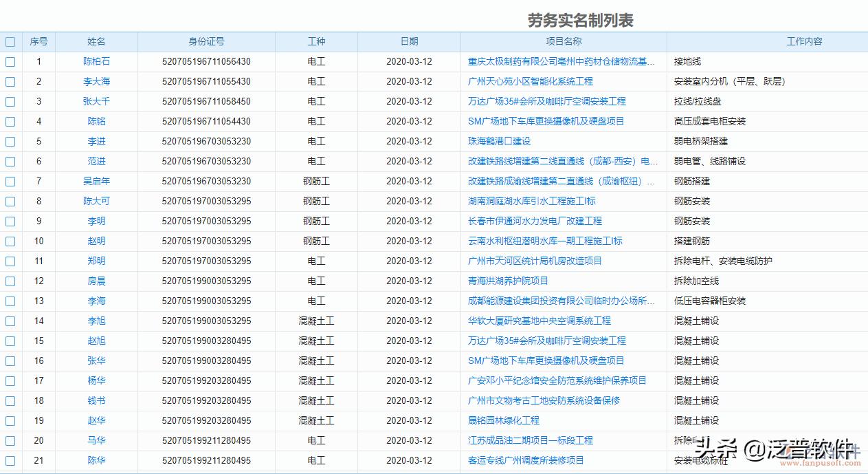View details for worker 张大千

[96, 101]
